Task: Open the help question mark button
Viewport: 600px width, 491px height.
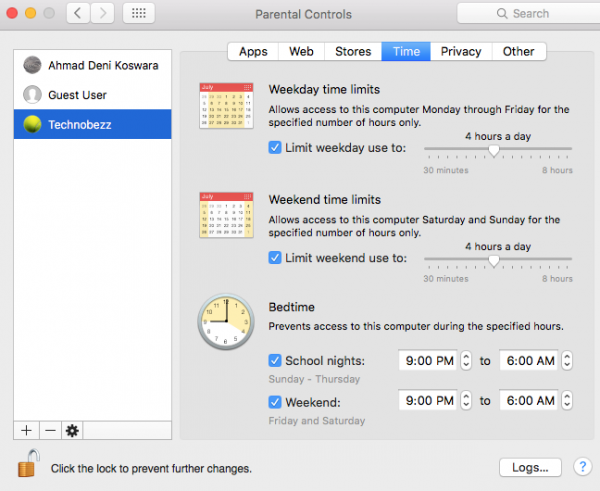Action: 582,467
